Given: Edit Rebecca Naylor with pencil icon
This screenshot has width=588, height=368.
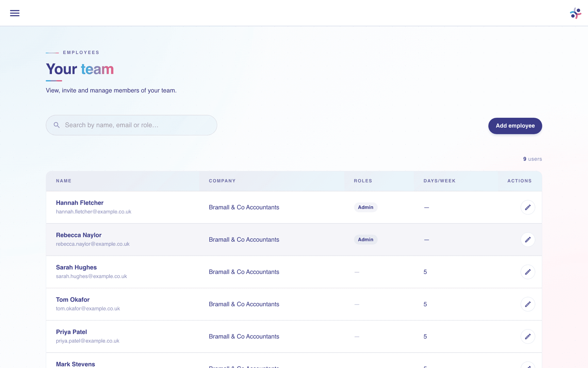Looking at the screenshot, I should (528, 240).
